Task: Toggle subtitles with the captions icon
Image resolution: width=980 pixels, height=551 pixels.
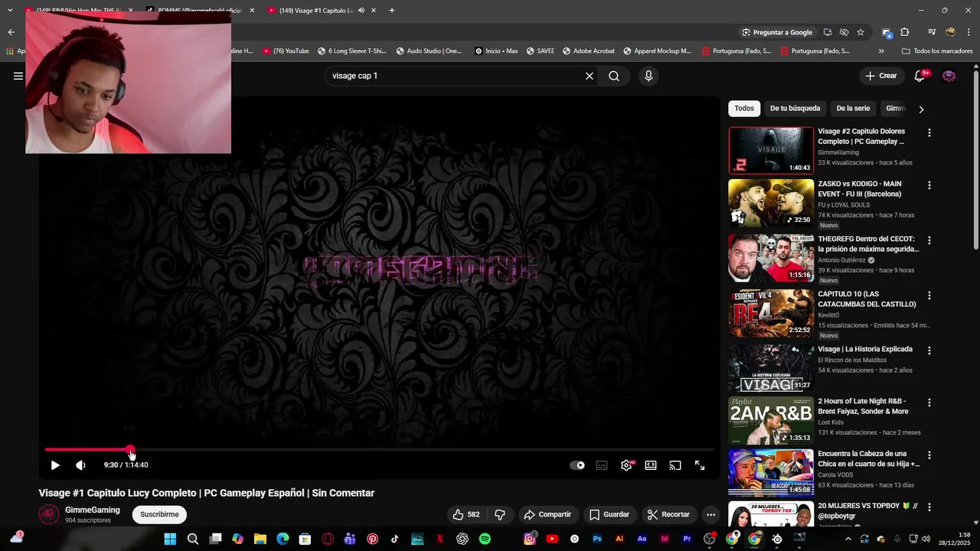Action: tap(602, 465)
